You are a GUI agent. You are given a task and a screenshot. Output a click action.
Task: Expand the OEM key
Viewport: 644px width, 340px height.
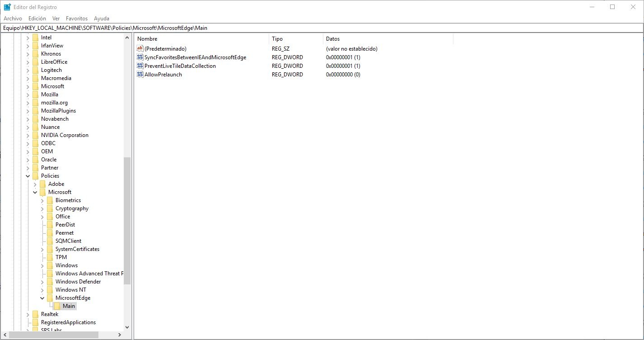pyautogui.click(x=28, y=151)
